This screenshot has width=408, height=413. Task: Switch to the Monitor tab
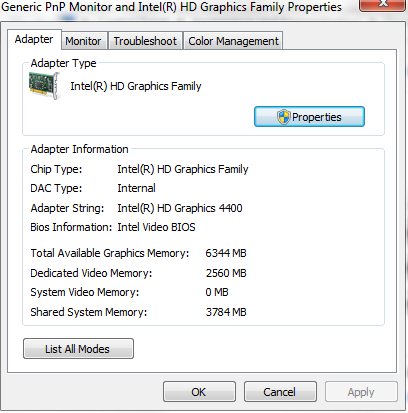tap(83, 41)
